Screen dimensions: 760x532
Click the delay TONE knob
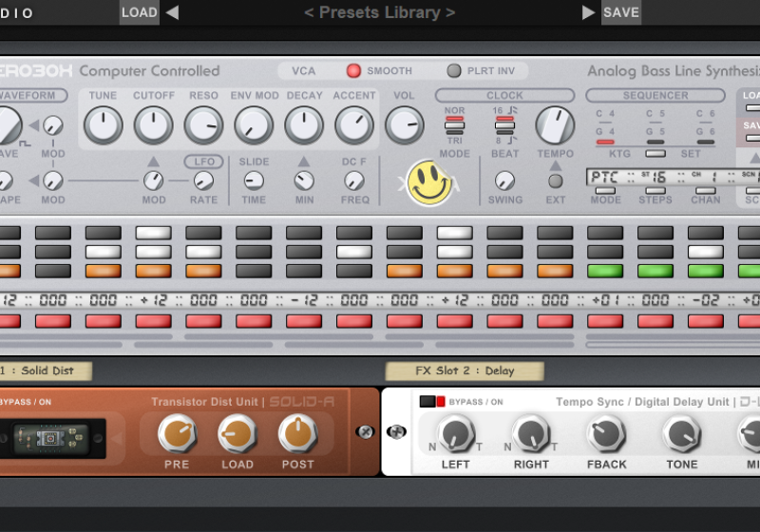click(x=682, y=433)
